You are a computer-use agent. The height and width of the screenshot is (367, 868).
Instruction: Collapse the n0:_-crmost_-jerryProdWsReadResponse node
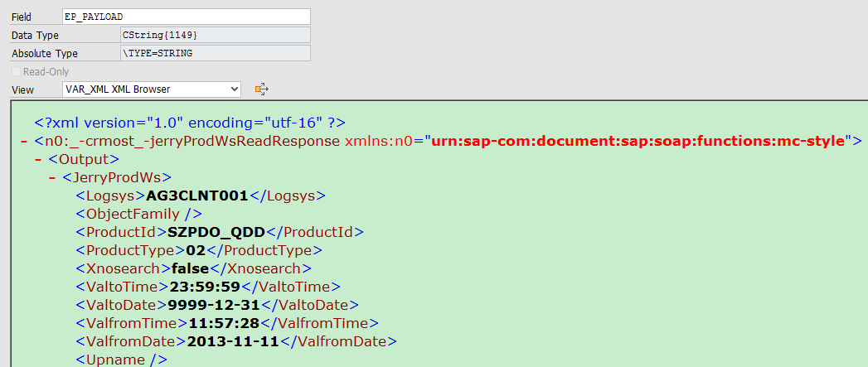(24, 141)
